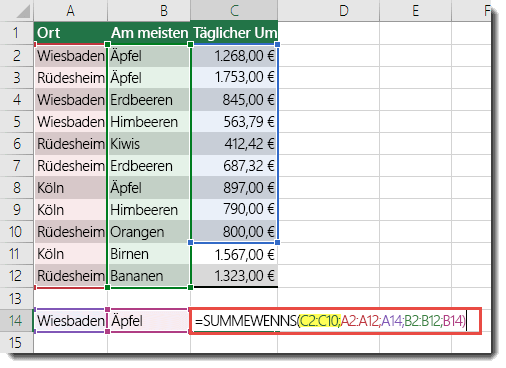The image size is (506, 368).
Task: Click cell B12 'Bananen'
Action: (149, 276)
